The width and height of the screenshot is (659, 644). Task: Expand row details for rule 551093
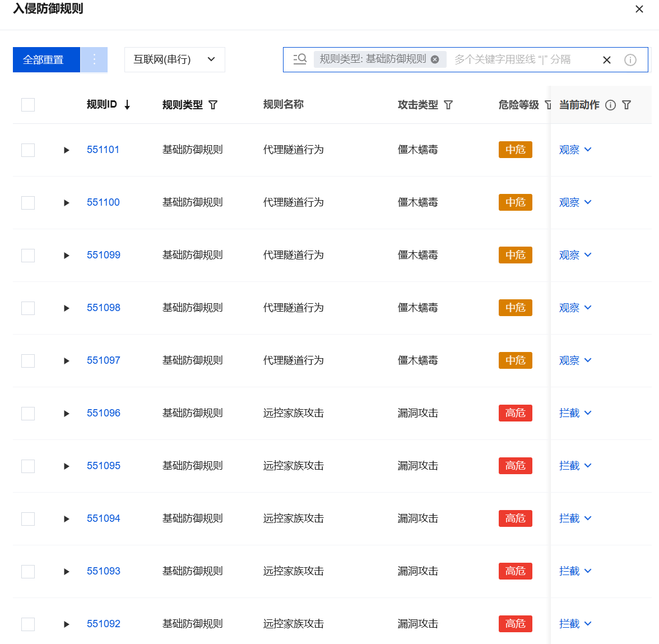point(66,572)
